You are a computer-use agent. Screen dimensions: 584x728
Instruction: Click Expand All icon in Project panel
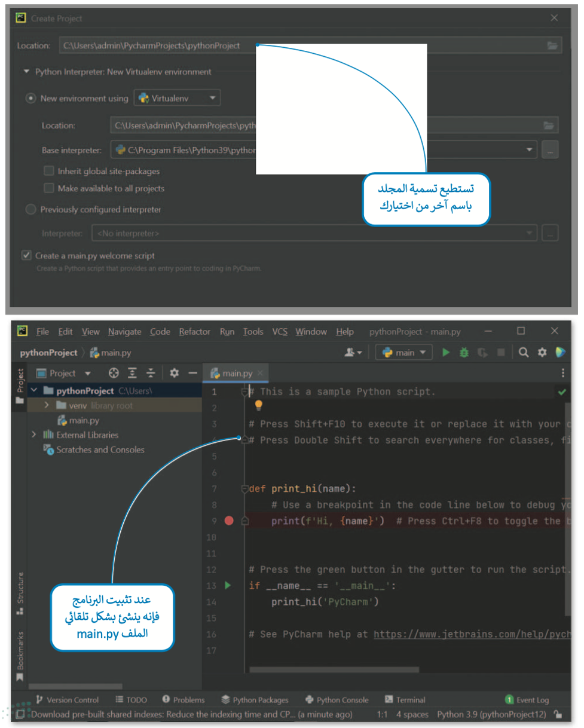click(x=133, y=373)
